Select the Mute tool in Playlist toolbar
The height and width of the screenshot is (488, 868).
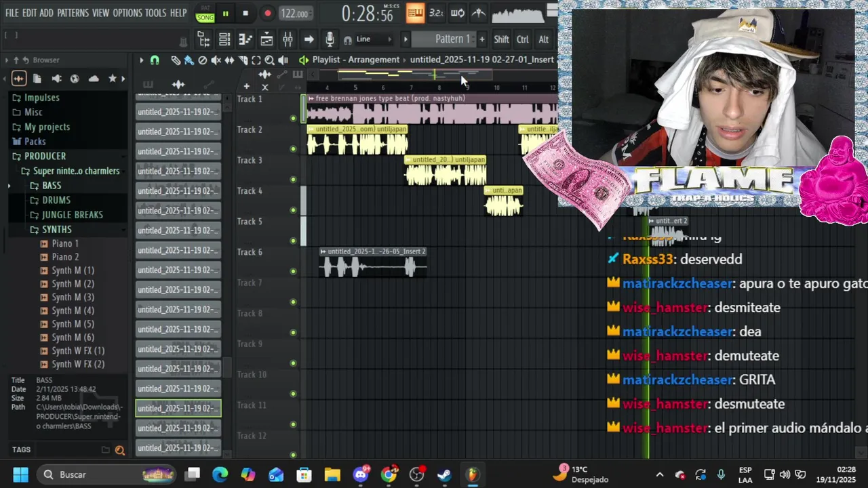tap(216, 60)
